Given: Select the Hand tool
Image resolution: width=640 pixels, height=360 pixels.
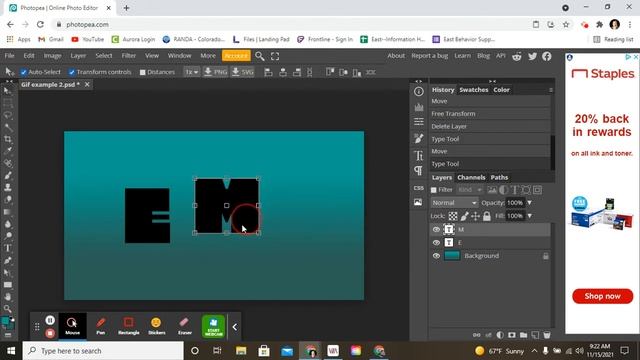Looking at the screenshot, I should pyautogui.click(x=8, y=297).
